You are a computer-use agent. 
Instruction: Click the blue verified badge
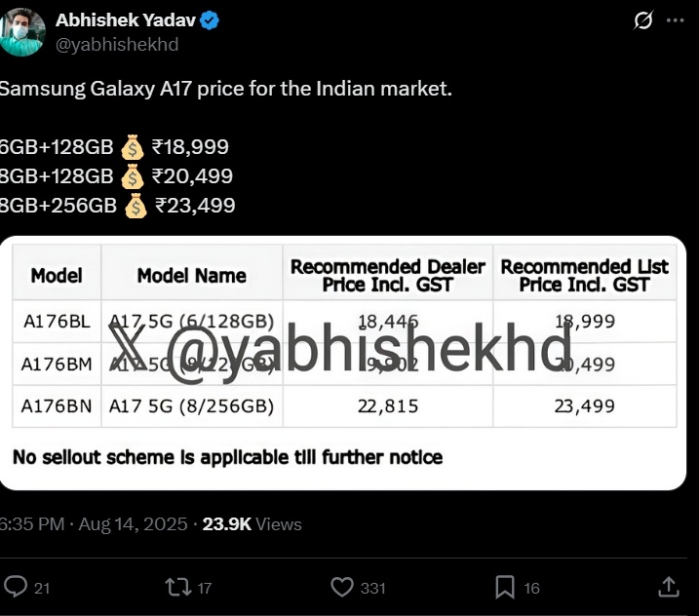click(210, 20)
